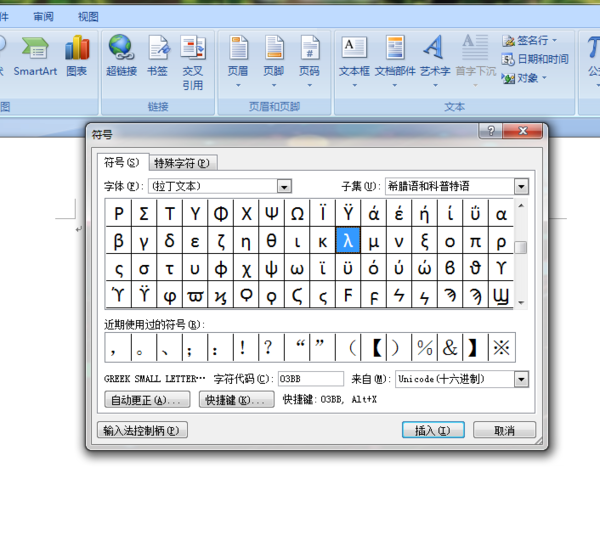The image size is (600, 535).
Task: Pick the recently used 【 bracket
Action: tap(373, 347)
